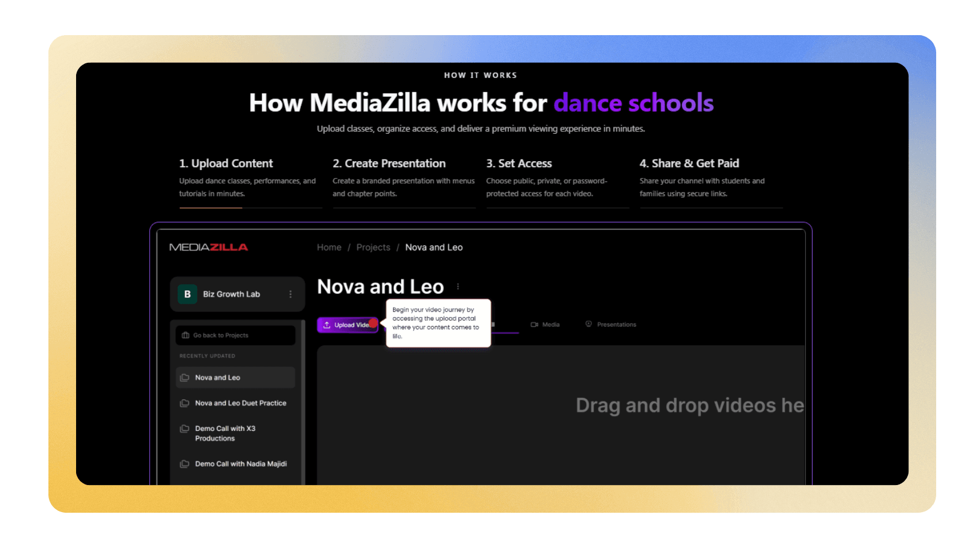Select the Nova and Leo project in the sidebar

235,378
